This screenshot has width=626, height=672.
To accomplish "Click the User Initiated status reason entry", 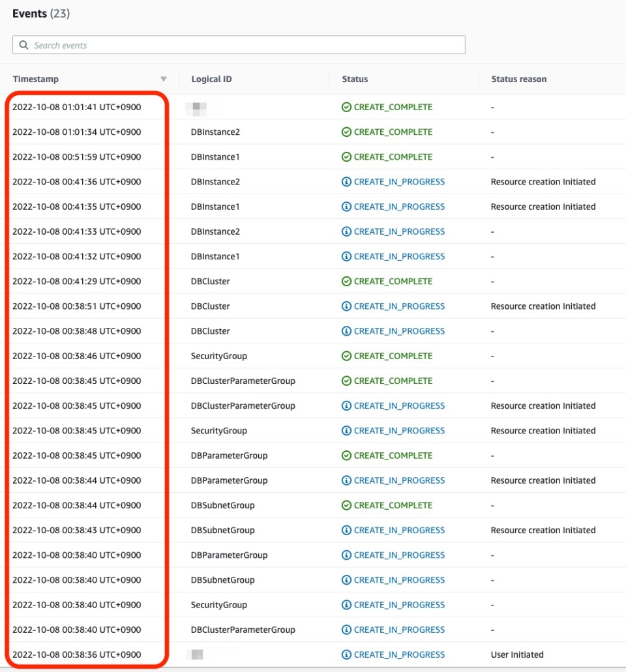I will (516, 654).
